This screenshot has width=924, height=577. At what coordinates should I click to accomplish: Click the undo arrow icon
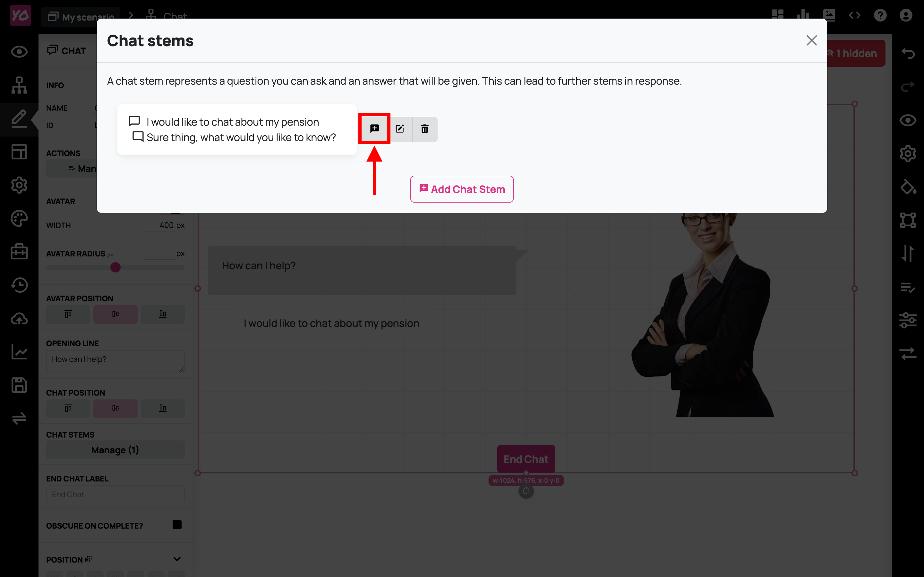tap(908, 53)
